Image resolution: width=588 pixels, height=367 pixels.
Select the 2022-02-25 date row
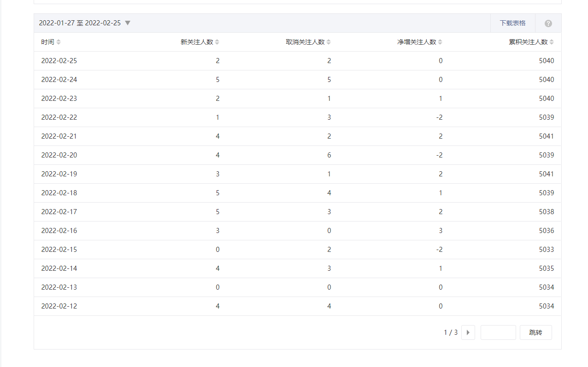(x=59, y=61)
